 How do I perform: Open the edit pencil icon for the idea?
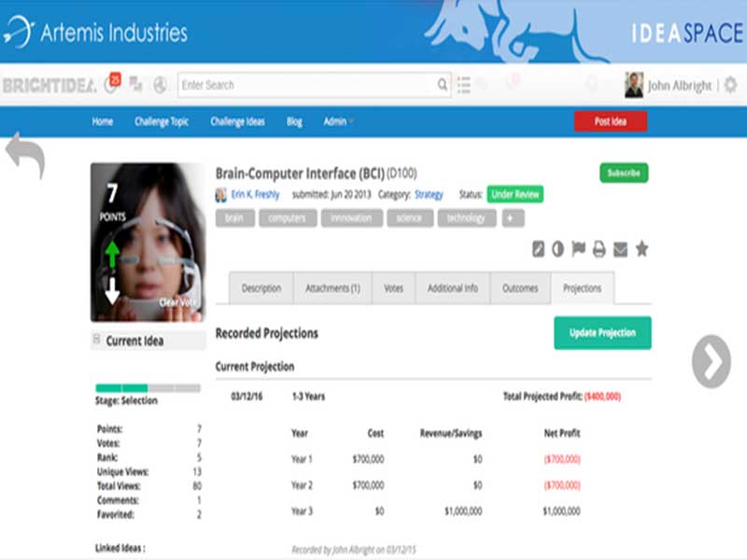pos(538,249)
